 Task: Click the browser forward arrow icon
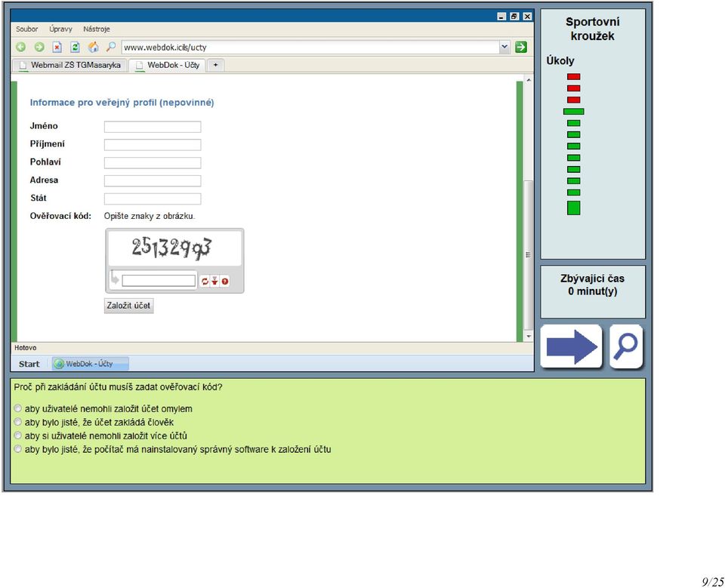39,47
